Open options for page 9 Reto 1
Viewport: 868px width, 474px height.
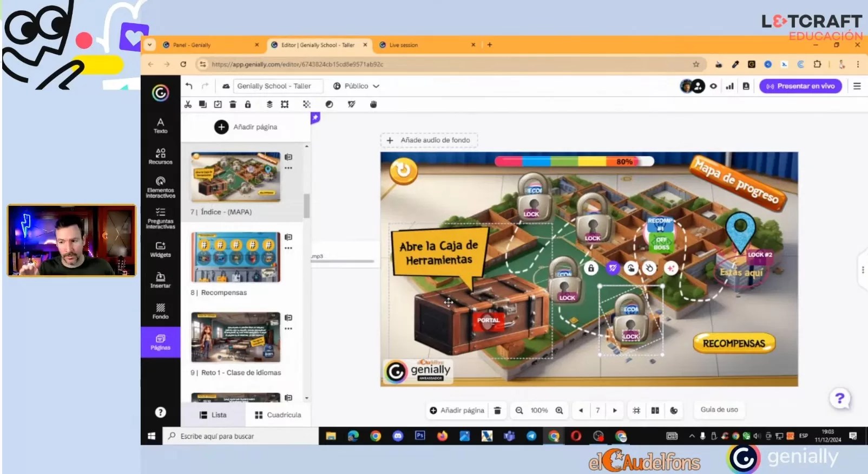pos(288,328)
